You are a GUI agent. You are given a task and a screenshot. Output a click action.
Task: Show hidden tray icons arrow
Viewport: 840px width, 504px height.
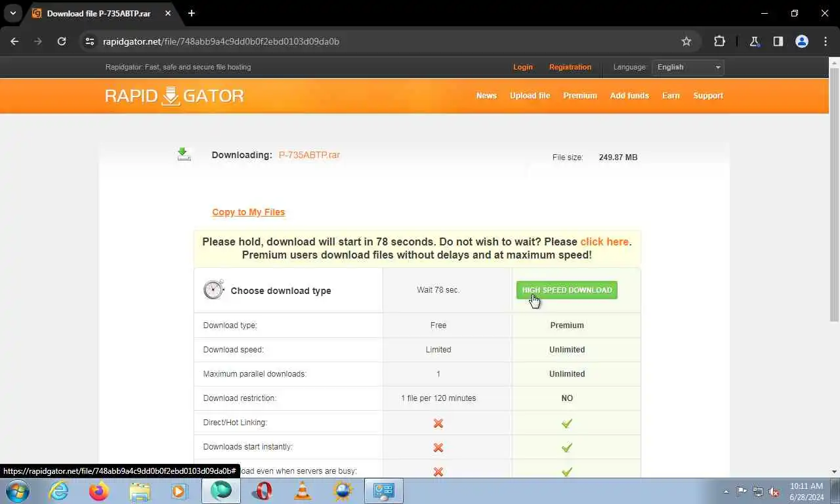(726, 492)
